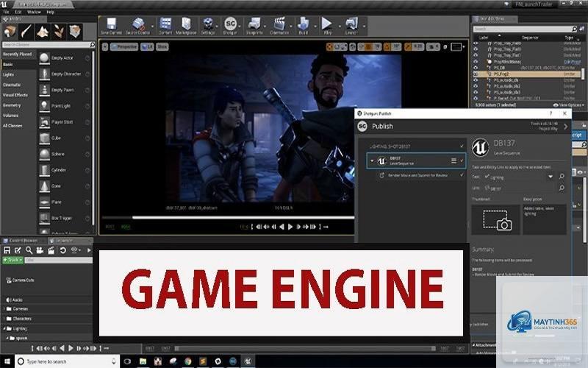588x368 pixels.
Task: Toggle the Lit view mode button
Action: click(x=147, y=46)
